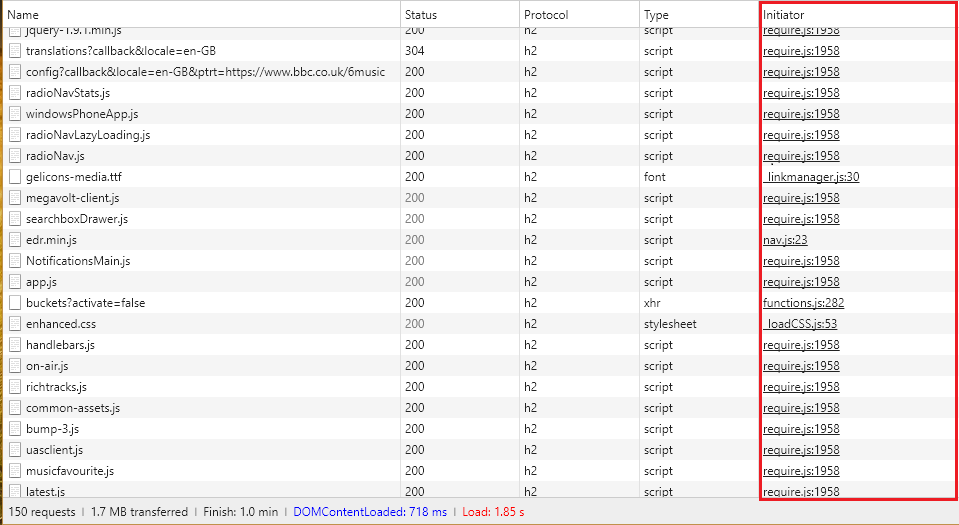Select the richtracks.js request
Image resolution: width=959 pixels, height=525 pixels.
56,387
